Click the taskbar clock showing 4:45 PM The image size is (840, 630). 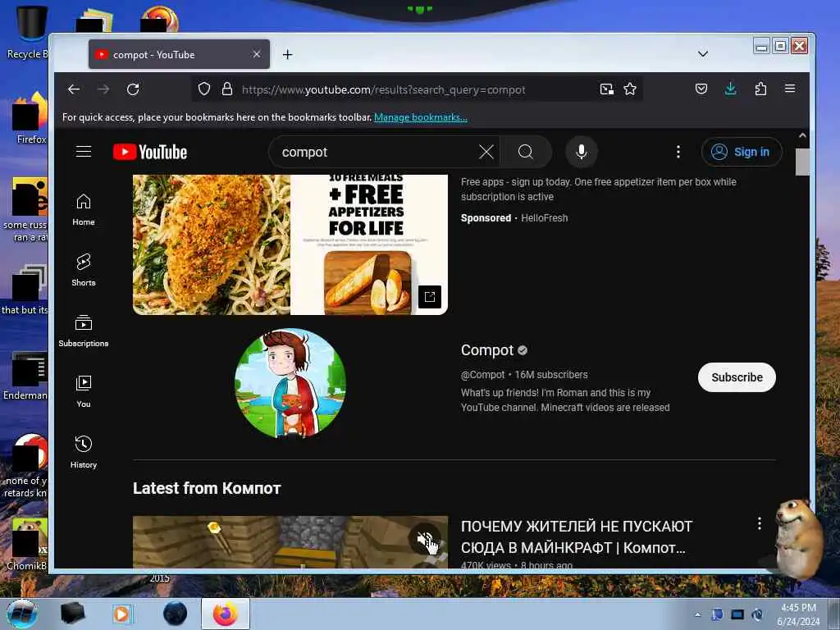[x=797, y=614]
